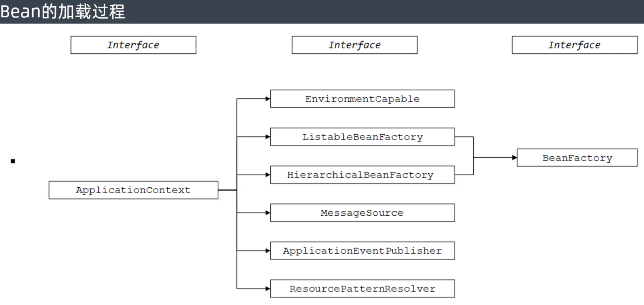The height and width of the screenshot is (305, 644).
Task: Click the arrowhead pointing to HierarchicalBeanFactory
Action: coord(268,175)
